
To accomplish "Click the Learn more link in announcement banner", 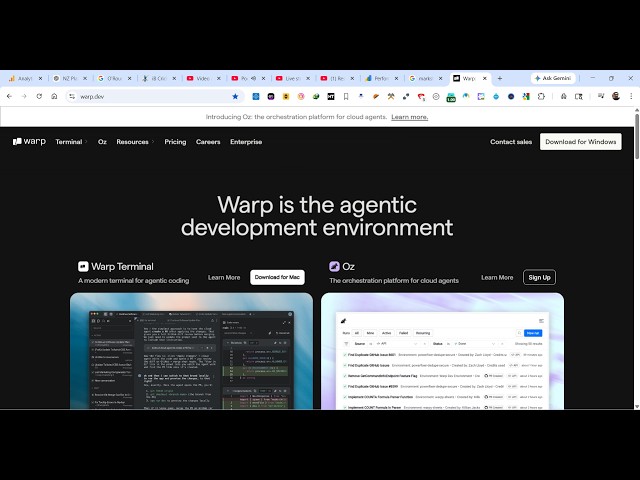I will [409, 117].
